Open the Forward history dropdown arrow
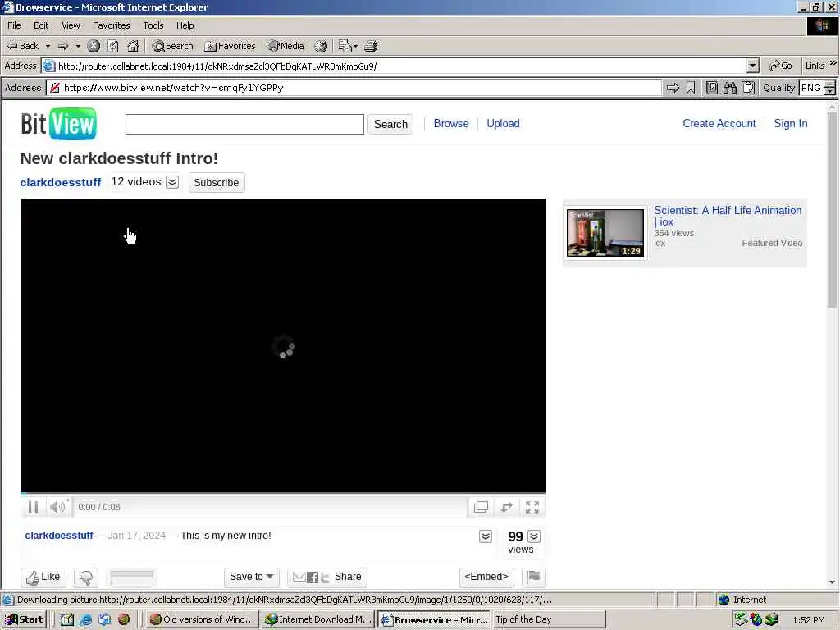Viewport: 840px width, 630px height. click(x=78, y=46)
